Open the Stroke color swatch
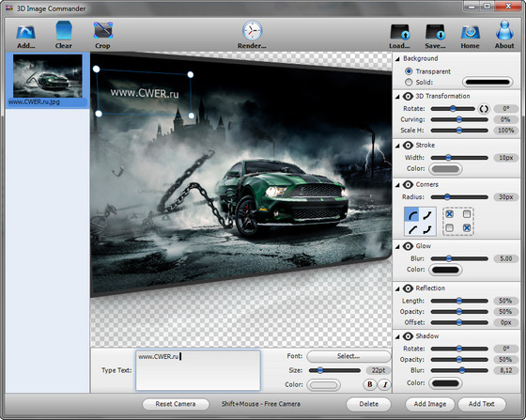 445,169
